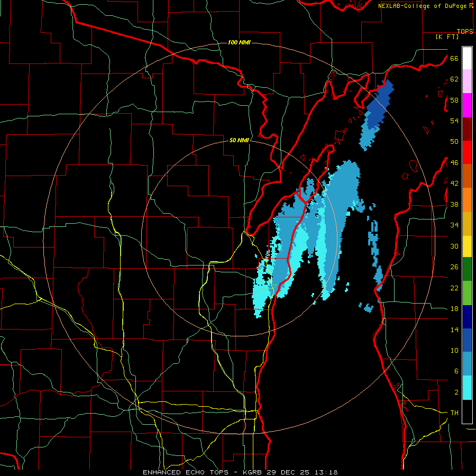Viewport: 476px width, 476px height.
Task: Click the dark red 54 kft legend swatch
Action: (467, 129)
